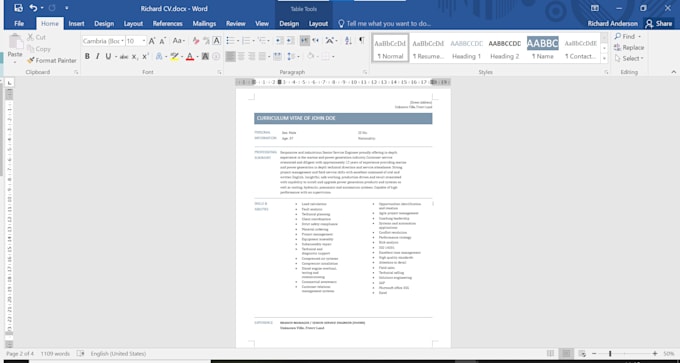This screenshot has height=363, width=680.
Task: Expand the Styles gallery More arrow
Action: (x=604, y=58)
